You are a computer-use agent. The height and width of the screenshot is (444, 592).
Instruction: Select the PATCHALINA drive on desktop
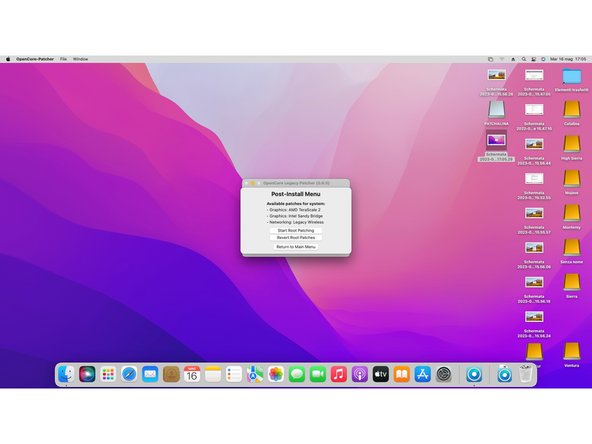[496, 113]
